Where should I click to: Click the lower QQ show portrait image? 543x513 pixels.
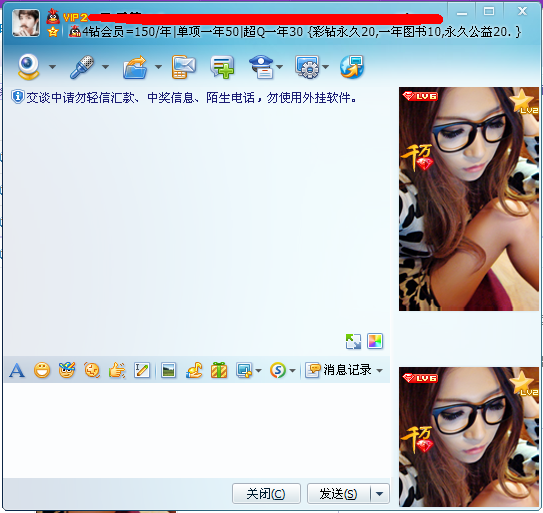click(469, 437)
